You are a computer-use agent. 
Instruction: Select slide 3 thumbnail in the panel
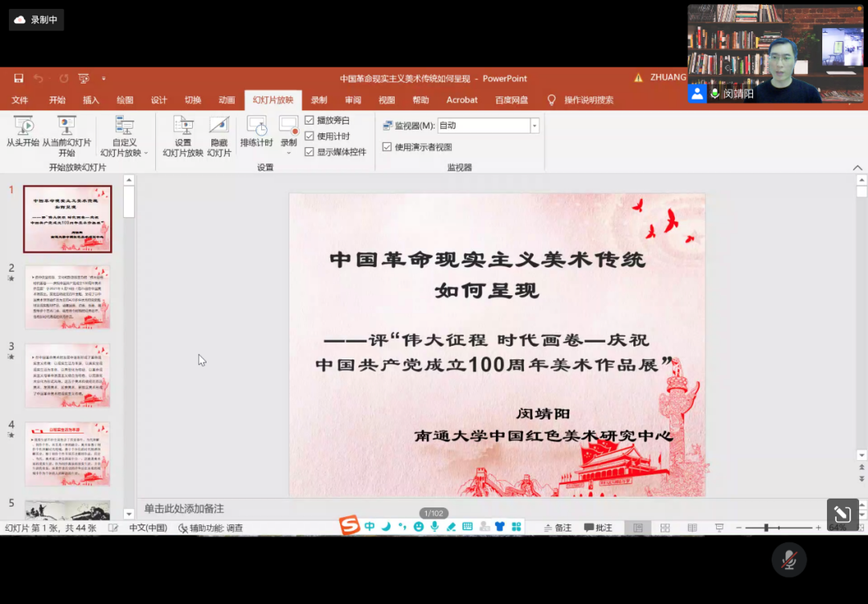tap(68, 376)
